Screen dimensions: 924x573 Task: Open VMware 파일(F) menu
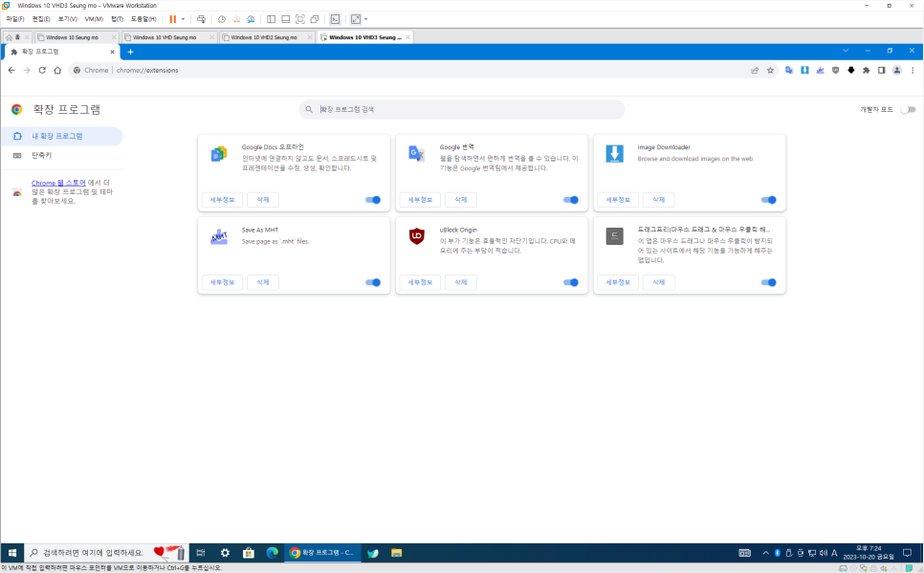14,19
